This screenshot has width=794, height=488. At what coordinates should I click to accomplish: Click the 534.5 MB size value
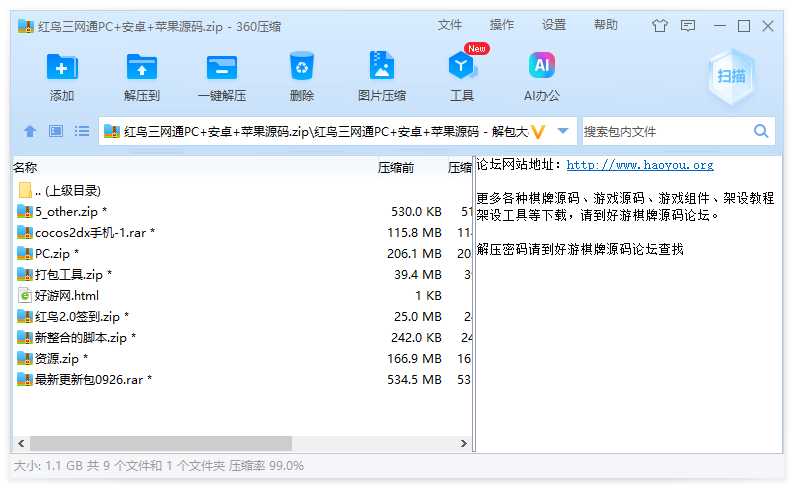414,380
